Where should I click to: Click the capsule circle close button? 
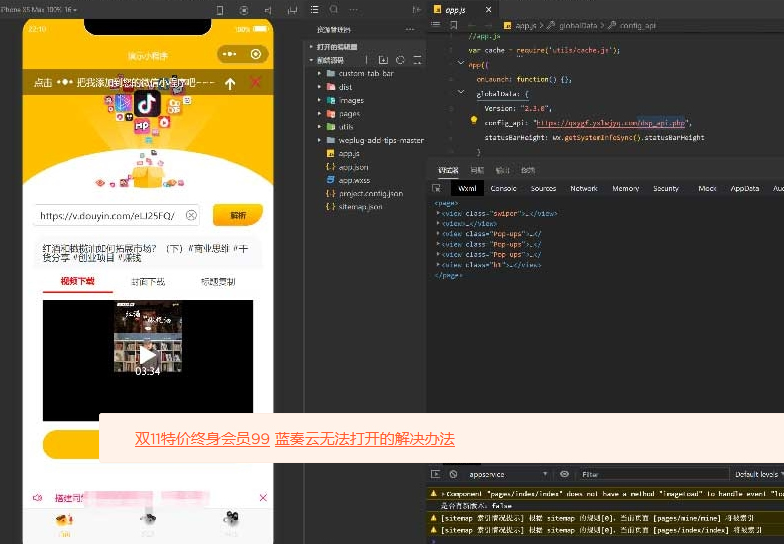click(x=256, y=54)
